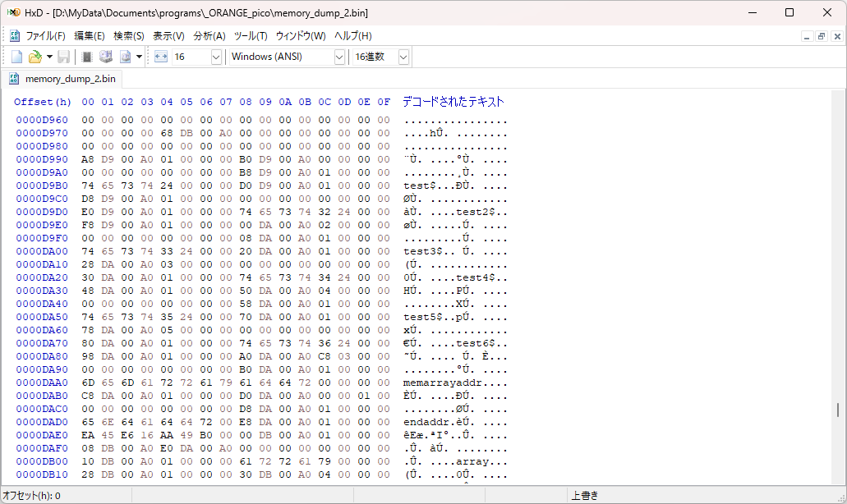The height and width of the screenshot is (504, 847).
Task: Click byte DB in row 0000D970
Action: tap(186, 133)
